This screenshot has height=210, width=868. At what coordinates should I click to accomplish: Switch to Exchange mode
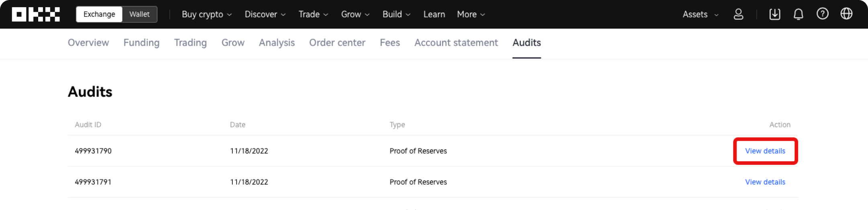pyautogui.click(x=99, y=14)
